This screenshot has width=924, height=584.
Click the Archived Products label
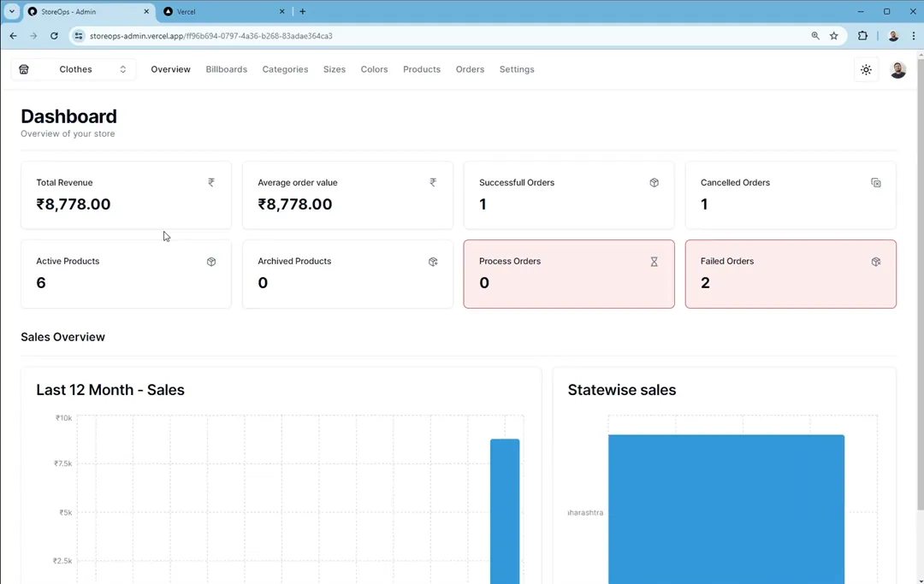point(294,261)
